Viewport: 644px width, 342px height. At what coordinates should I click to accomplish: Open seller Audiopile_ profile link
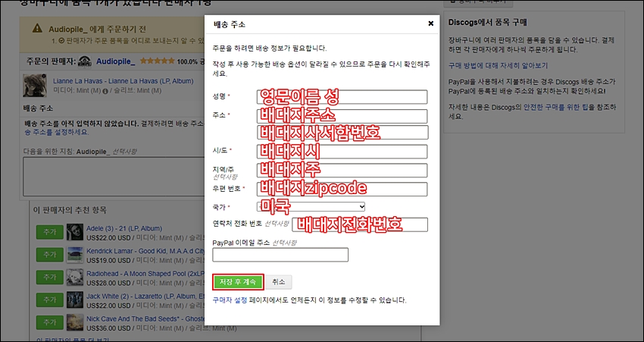point(115,61)
